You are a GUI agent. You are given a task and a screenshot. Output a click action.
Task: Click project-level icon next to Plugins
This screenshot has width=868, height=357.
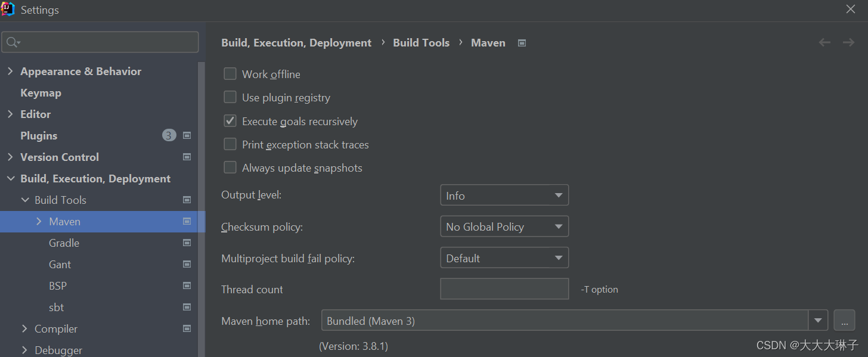187,135
